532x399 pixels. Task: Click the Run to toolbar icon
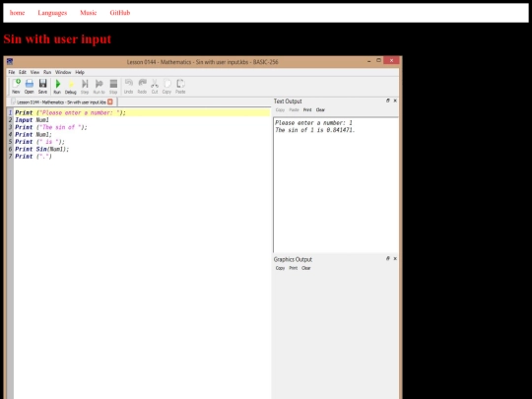[x=100, y=87]
